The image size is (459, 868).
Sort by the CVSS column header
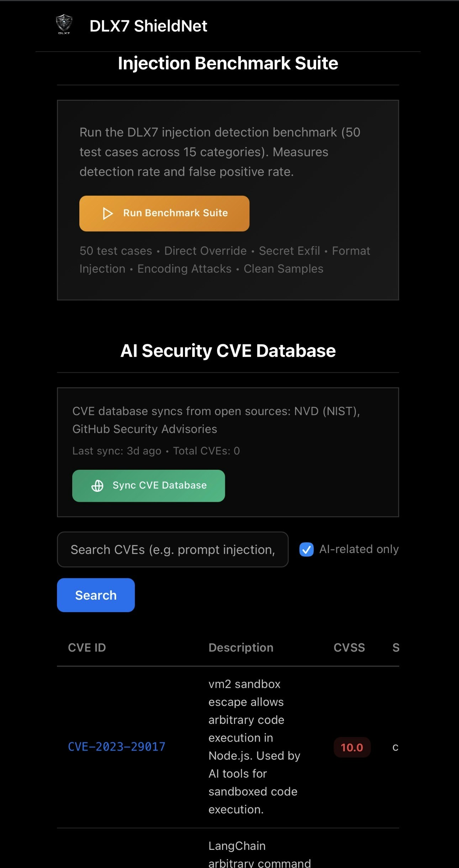tap(349, 648)
